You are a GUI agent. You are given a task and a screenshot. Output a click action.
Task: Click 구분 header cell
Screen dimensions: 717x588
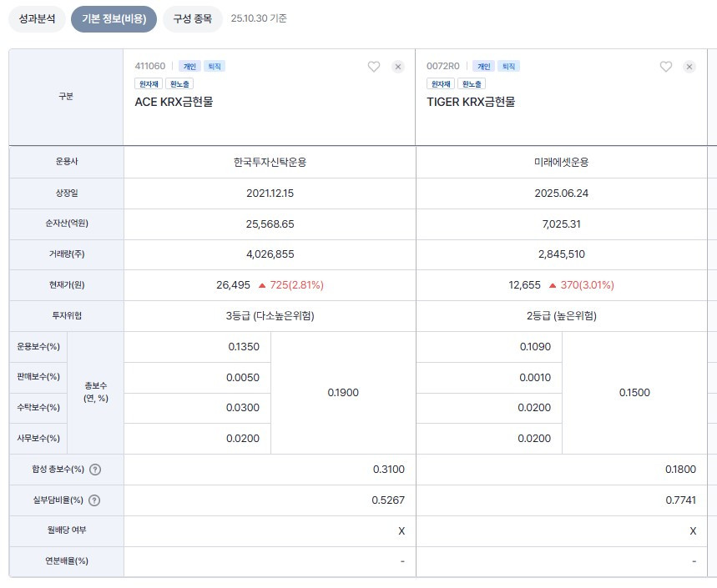[x=66, y=97]
